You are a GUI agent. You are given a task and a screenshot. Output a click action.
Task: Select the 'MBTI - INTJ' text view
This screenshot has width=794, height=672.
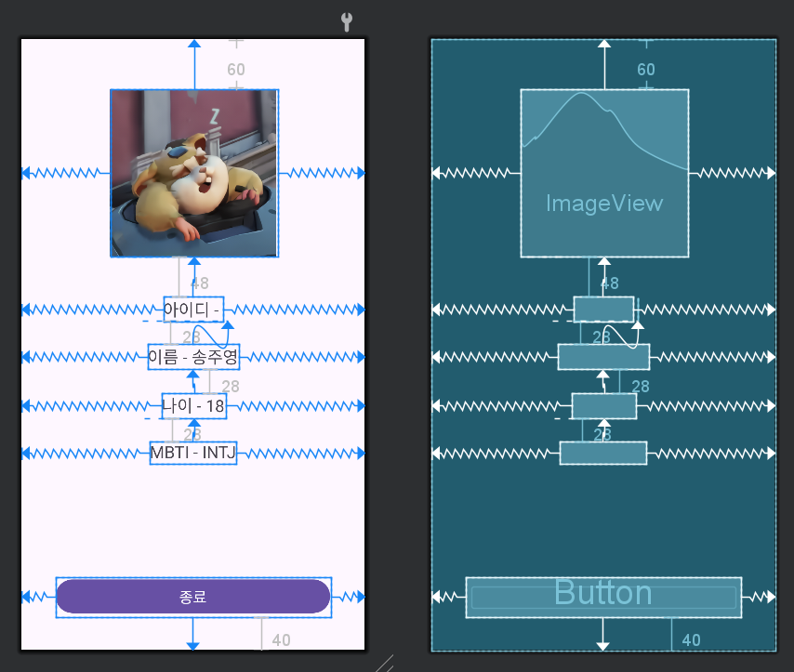click(193, 453)
